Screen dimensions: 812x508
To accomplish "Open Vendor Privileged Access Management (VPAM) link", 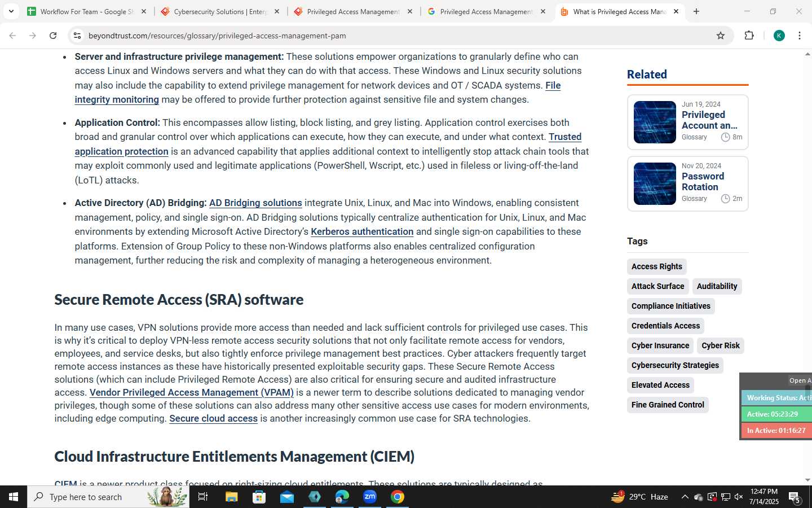I will pyautogui.click(x=191, y=392).
